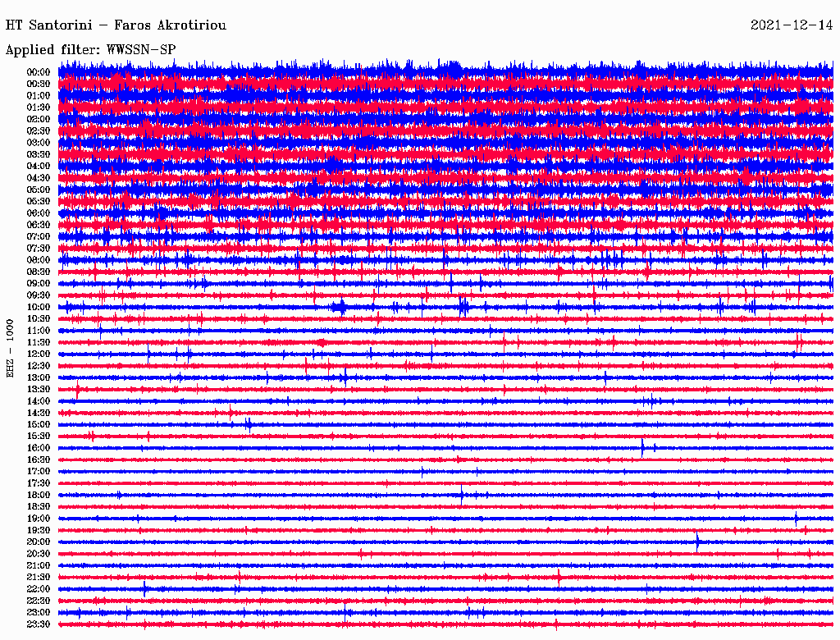Click the '03:00' time label
This screenshot has width=840, height=640.
pos(39,143)
